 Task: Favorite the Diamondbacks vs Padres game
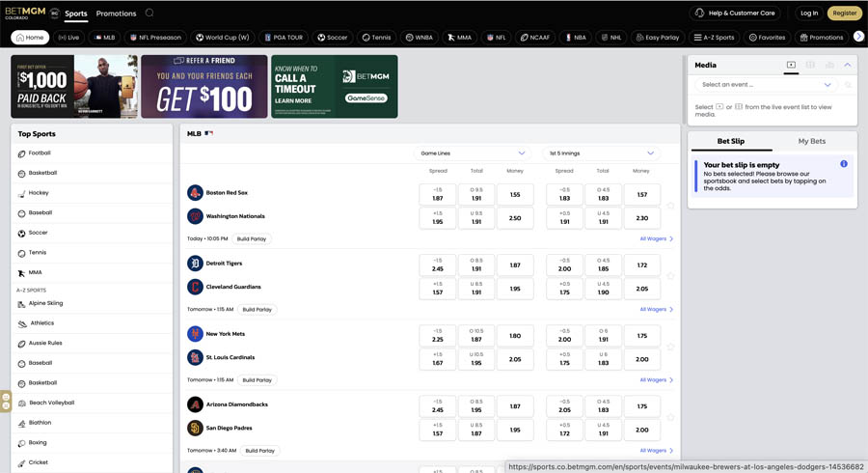pos(670,417)
